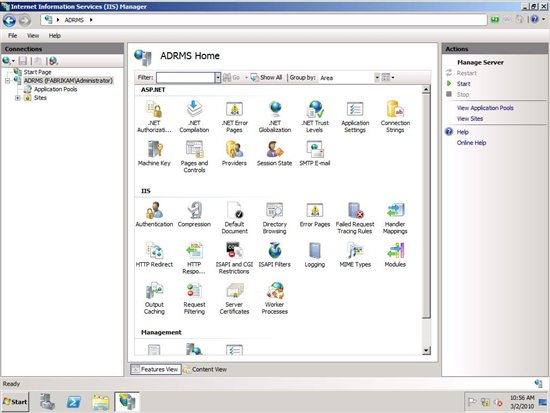Click View Application Pools link
This screenshot has width=550, height=413.
(x=485, y=108)
